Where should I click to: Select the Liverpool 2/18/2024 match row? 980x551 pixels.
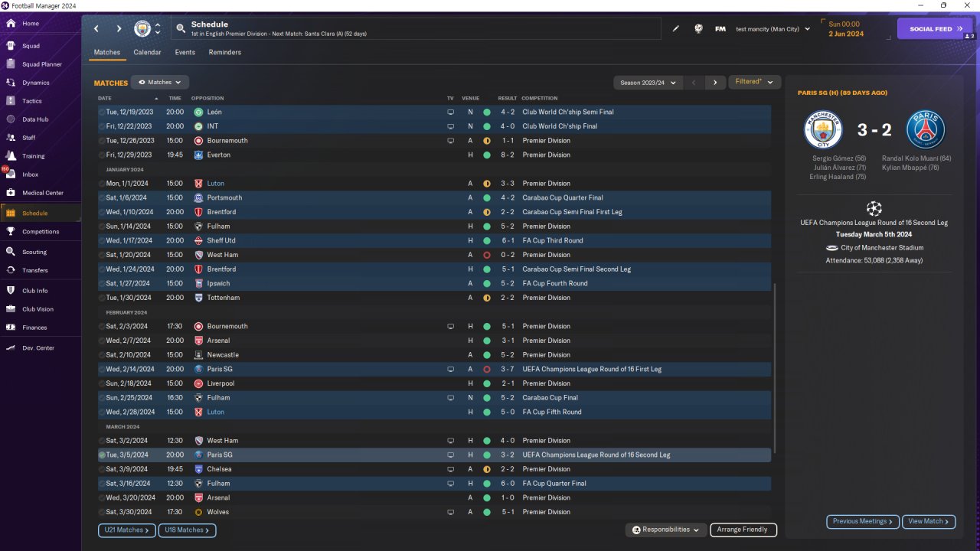point(434,383)
